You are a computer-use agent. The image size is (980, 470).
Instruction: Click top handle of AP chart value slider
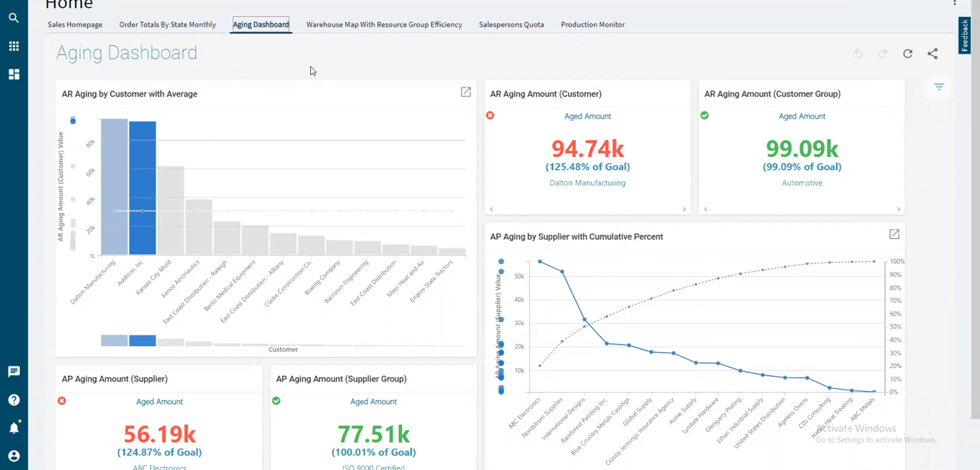pyautogui.click(x=501, y=261)
